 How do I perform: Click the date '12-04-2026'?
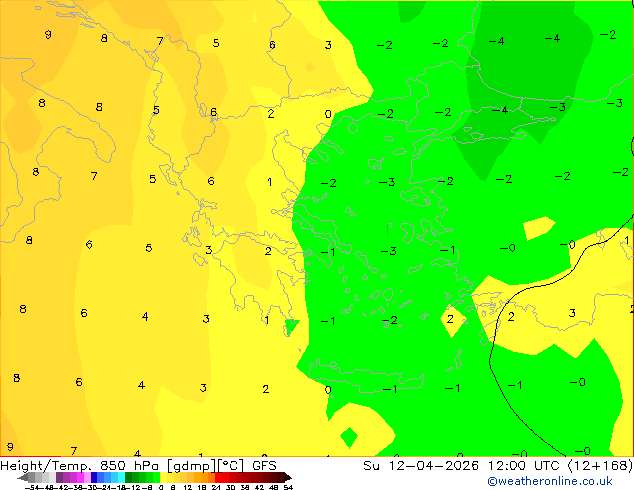(433, 466)
